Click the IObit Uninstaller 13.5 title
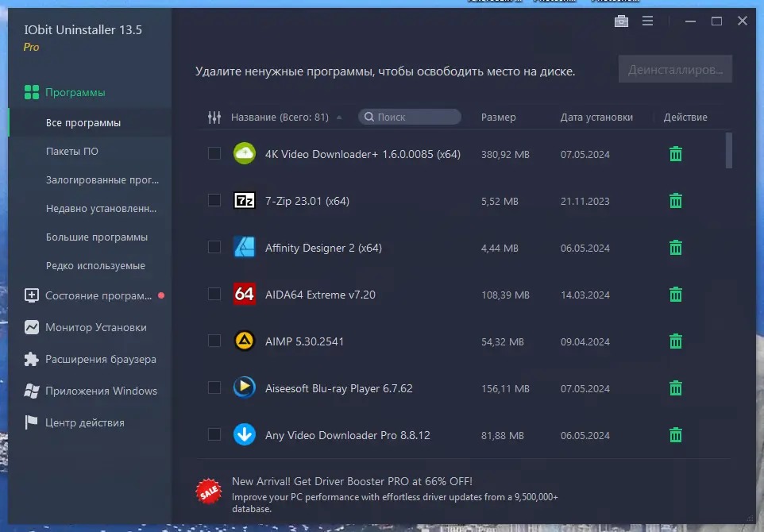Screen dimensions: 764x532 pyautogui.click(x=83, y=29)
